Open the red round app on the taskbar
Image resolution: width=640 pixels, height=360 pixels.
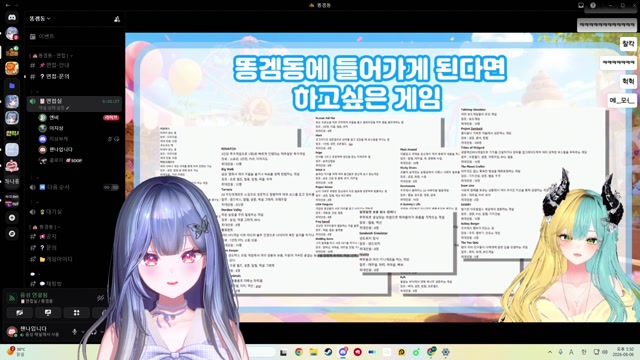[x=358, y=352]
